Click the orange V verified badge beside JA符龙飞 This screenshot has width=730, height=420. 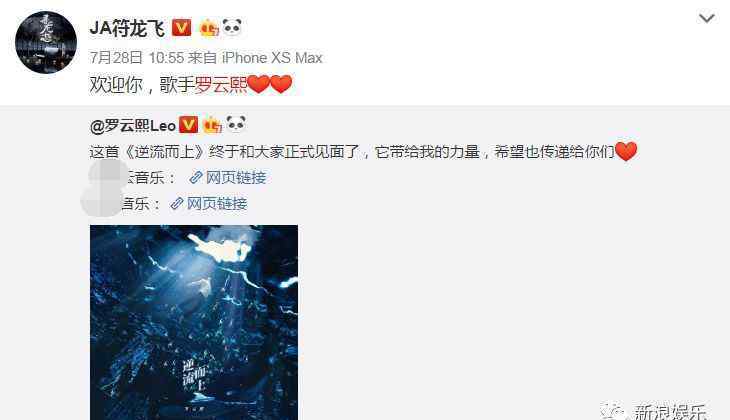click(x=182, y=27)
